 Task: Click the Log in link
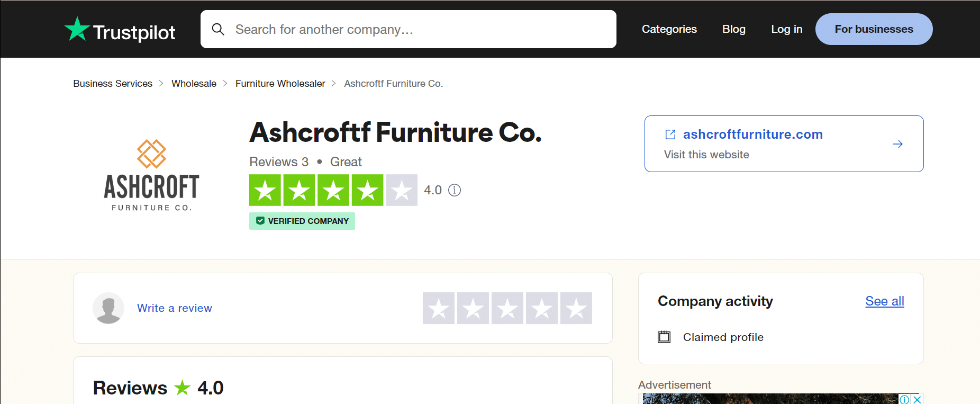pyautogui.click(x=787, y=29)
